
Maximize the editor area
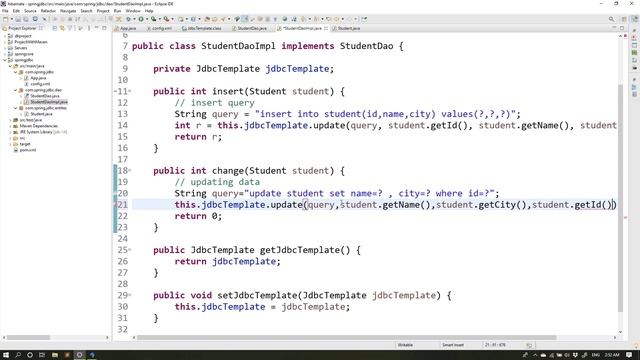[x=622, y=28]
